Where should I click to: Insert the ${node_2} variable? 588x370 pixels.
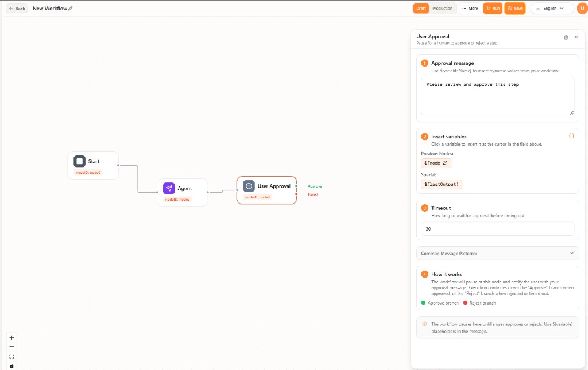(x=436, y=163)
